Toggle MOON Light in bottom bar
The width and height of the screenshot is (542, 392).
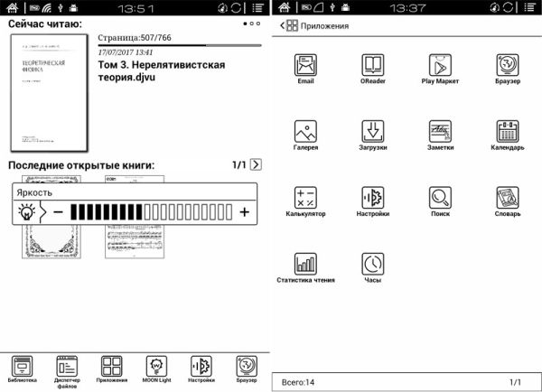pos(157,367)
